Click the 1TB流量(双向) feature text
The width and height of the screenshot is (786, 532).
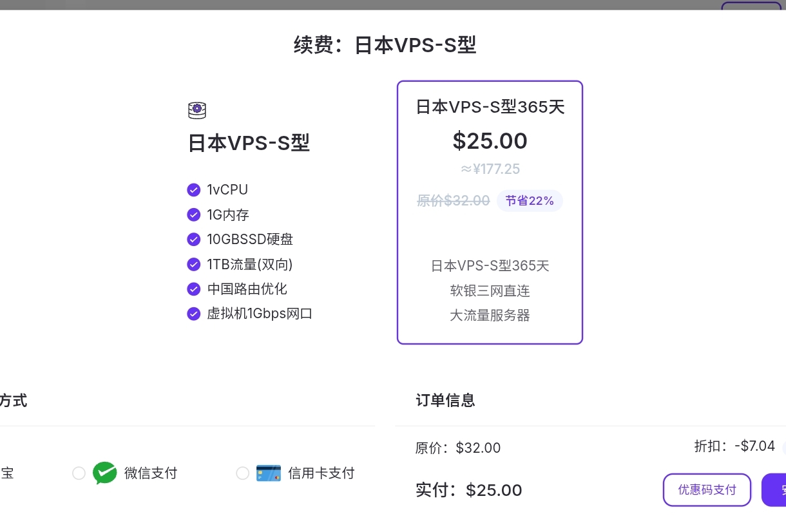coord(250,264)
